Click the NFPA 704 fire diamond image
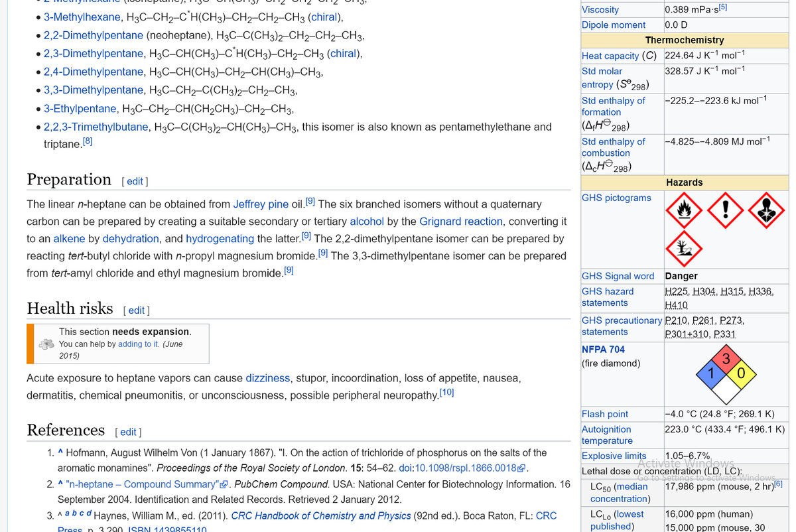 point(726,374)
